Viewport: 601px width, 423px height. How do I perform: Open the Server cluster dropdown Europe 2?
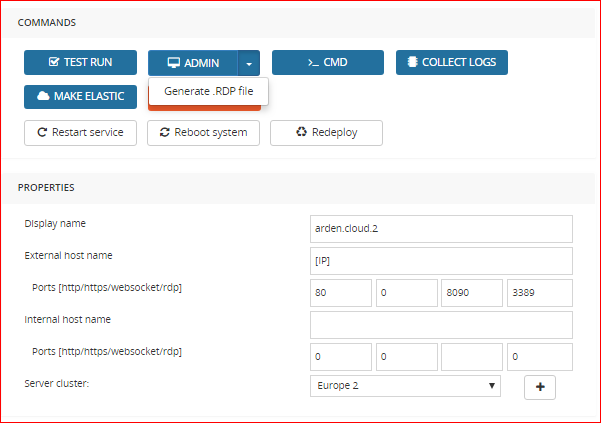coord(405,386)
